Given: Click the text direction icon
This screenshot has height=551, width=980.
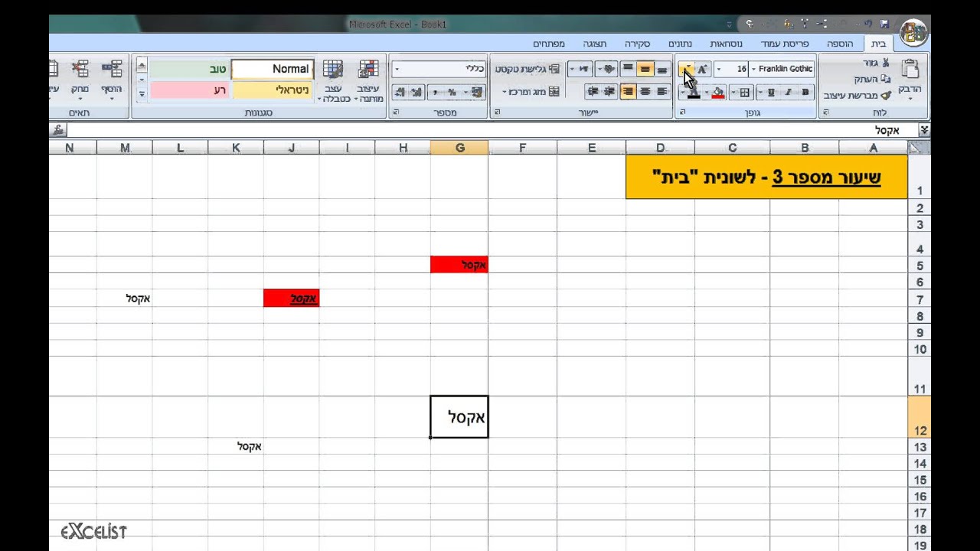Looking at the screenshot, I should click(x=583, y=69).
